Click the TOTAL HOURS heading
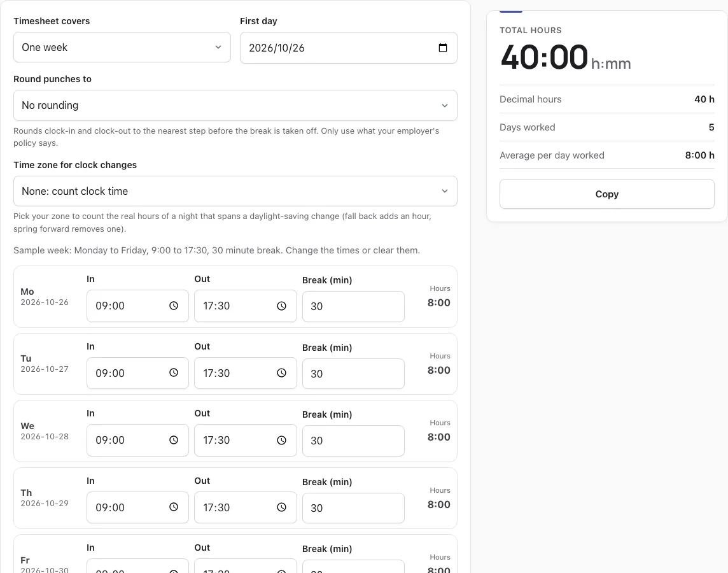The width and height of the screenshot is (728, 573). [x=531, y=30]
